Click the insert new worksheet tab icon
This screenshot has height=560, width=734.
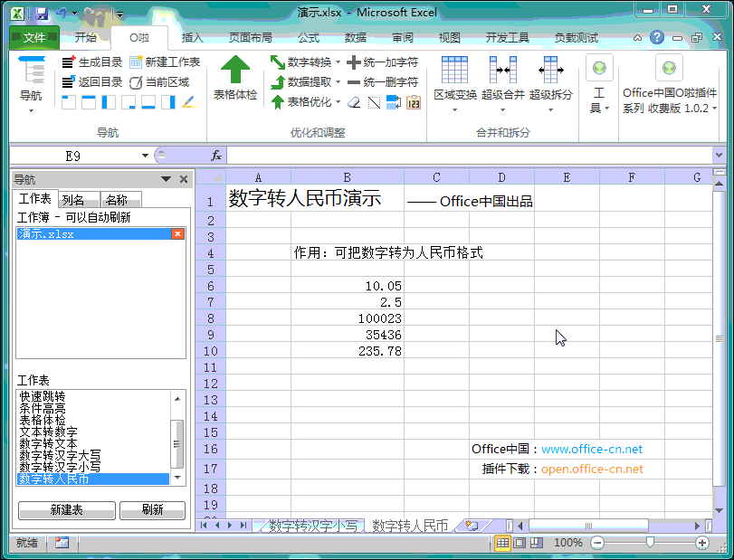[x=472, y=526]
